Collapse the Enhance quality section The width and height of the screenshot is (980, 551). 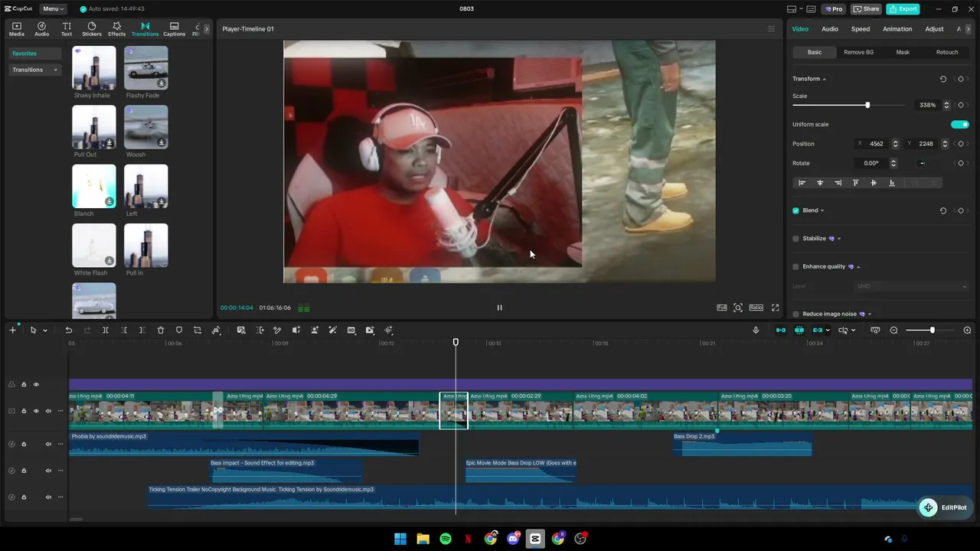(x=858, y=267)
